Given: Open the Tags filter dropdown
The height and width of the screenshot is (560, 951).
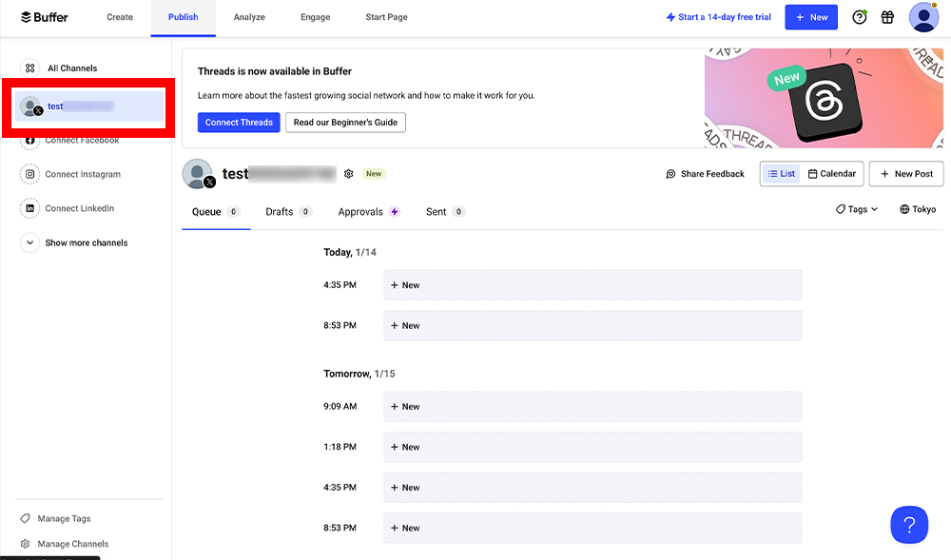Looking at the screenshot, I should (x=857, y=209).
